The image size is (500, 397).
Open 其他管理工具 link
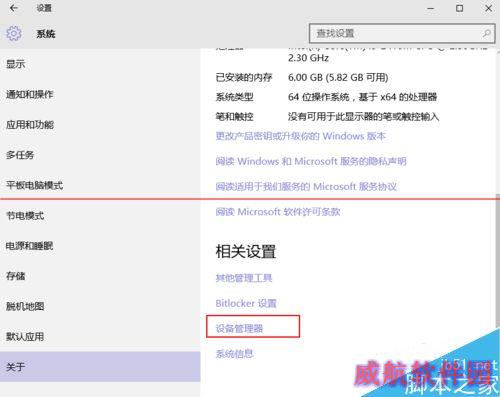[x=244, y=278]
